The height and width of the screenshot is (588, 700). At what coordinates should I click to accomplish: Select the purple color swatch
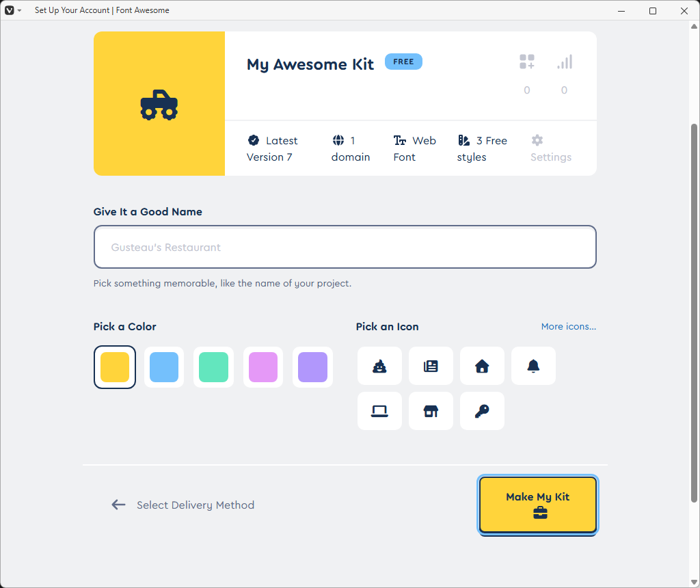point(312,367)
